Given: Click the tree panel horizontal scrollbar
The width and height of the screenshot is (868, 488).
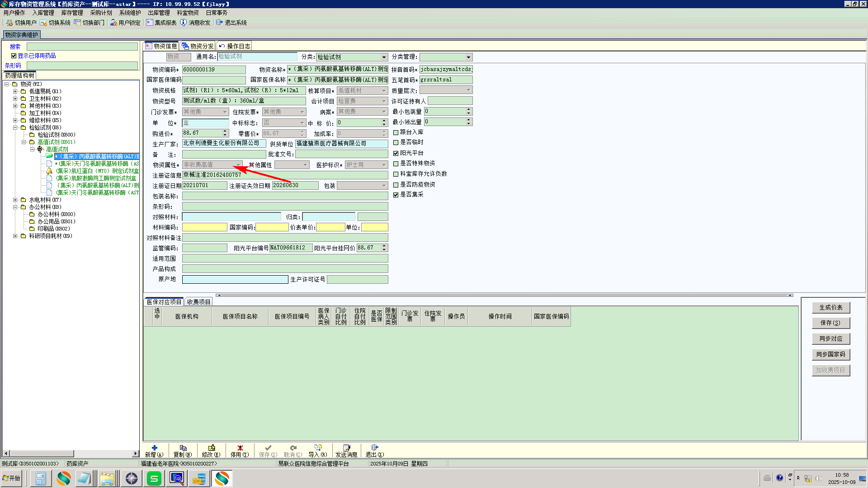Looking at the screenshot, I should point(42,453).
